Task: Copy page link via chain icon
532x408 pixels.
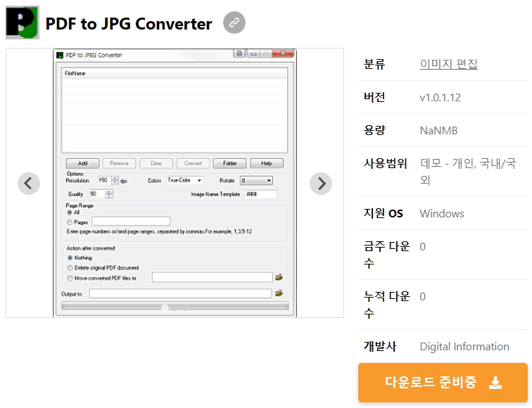Action: (234, 23)
